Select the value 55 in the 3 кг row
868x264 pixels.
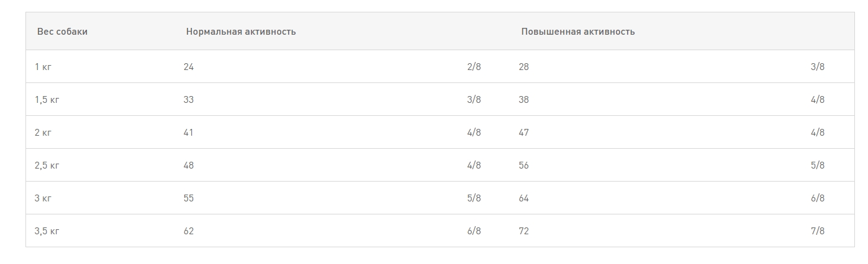click(189, 198)
